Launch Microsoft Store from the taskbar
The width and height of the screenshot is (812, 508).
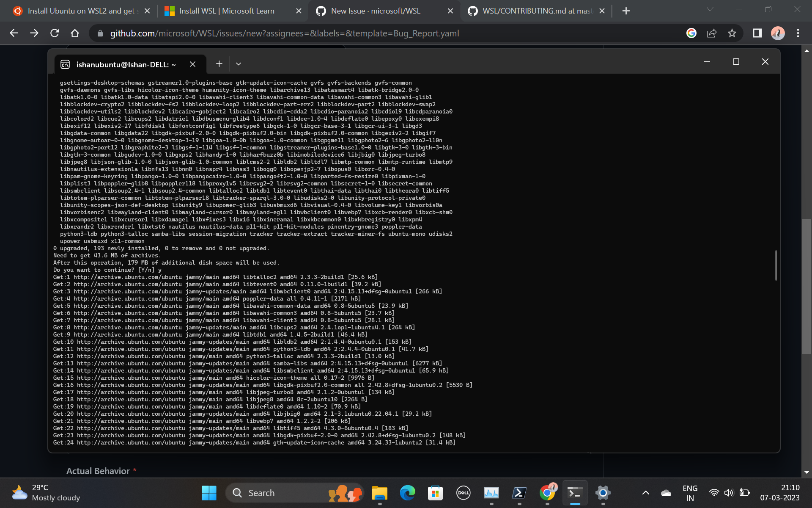pyautogui.click(x=435, y=493)
